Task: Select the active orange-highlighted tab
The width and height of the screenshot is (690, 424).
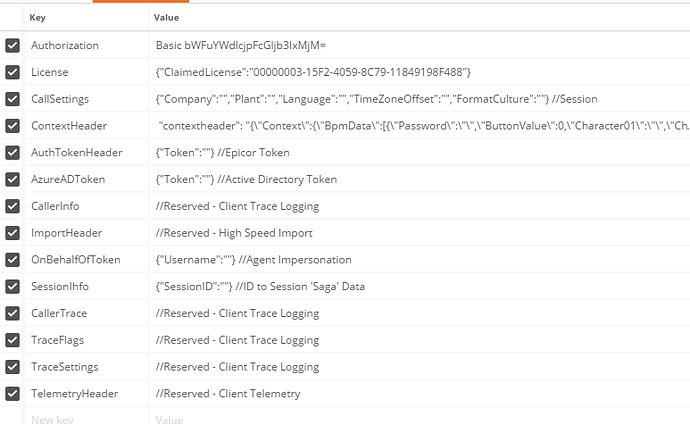Action: [x=141, y=1]
